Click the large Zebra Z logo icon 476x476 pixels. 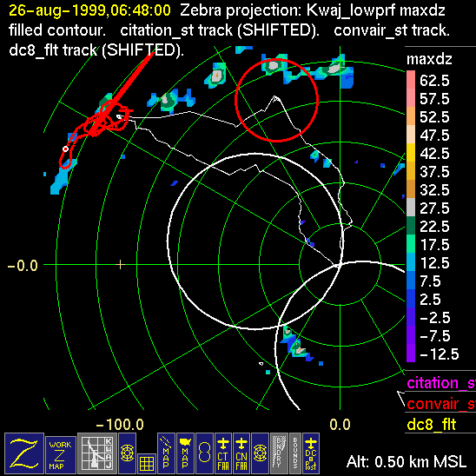(24, 453)
